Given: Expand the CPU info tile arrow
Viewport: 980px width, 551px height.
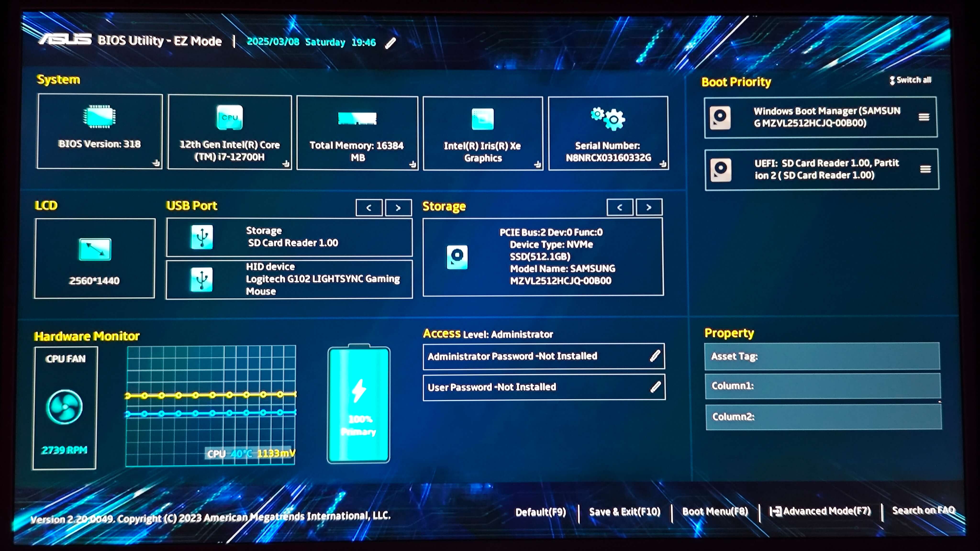Looking at the screenshot, I should click(x=286, y=164).
